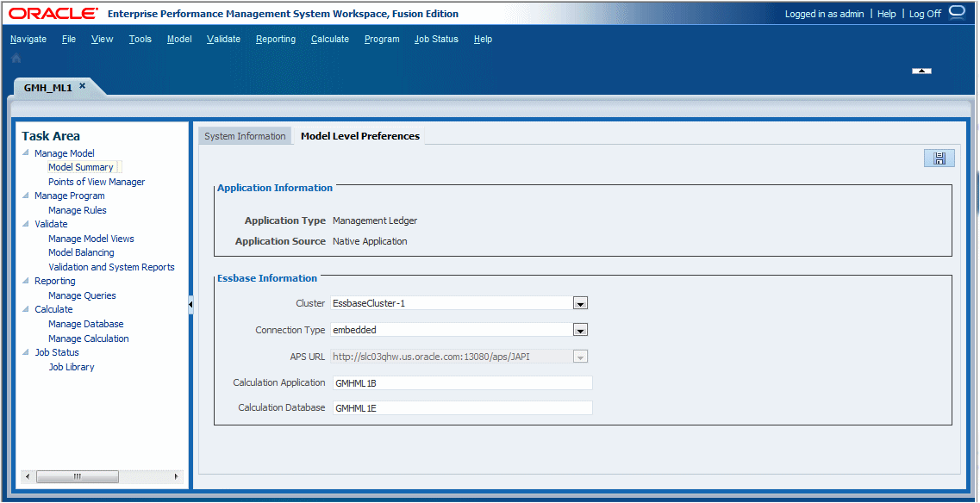Open the Model menu
Image resolution: width=980 pixels, height=503 pixels.
[x=179, y=39]
